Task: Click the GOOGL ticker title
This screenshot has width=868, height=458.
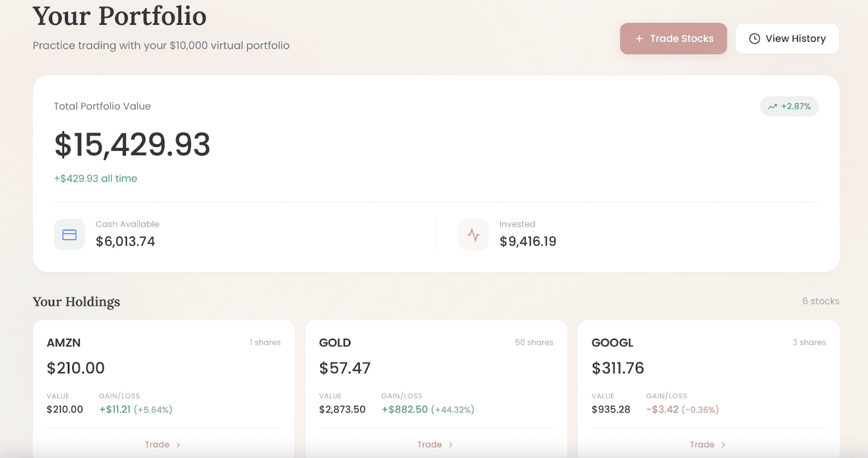Action: (x=612, y=343)
